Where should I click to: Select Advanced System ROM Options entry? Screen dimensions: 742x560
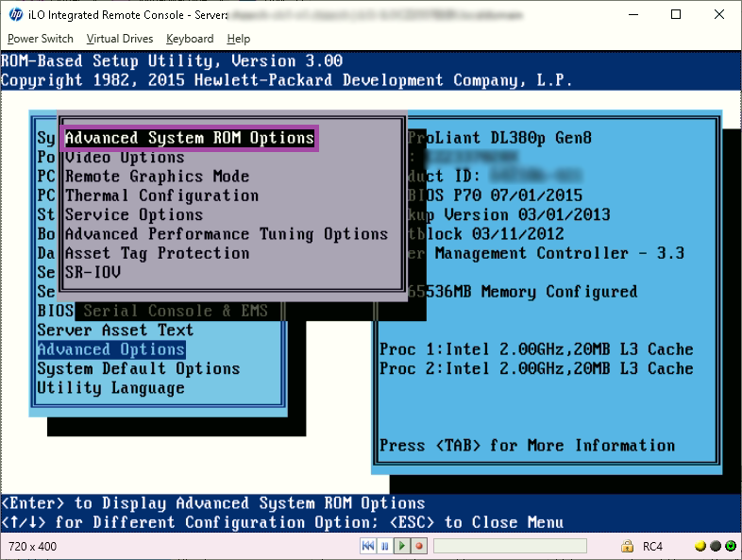click(x=190, y=138)
